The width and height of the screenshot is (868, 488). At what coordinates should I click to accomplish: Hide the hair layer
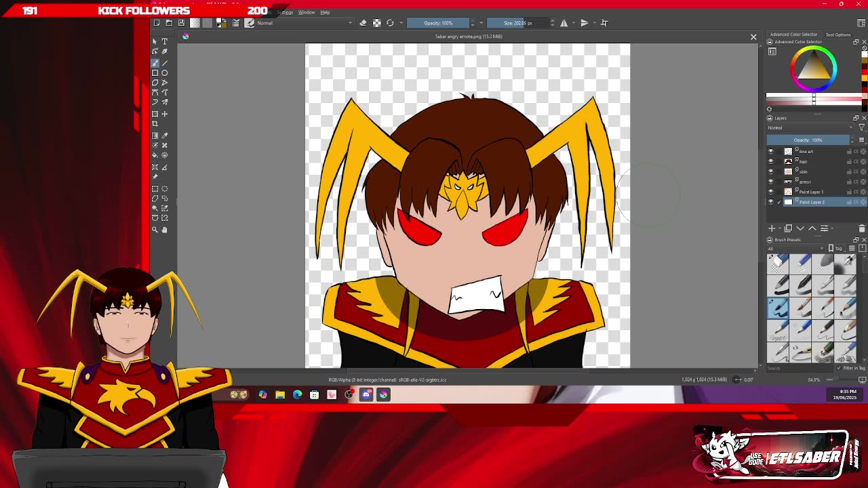(770, 162)
